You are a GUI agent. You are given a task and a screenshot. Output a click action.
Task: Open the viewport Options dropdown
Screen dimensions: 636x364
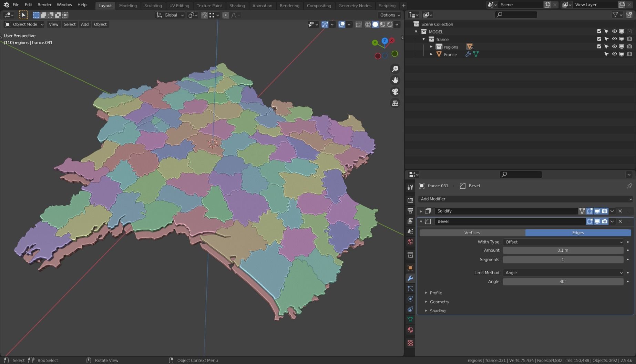click(390, 15)
